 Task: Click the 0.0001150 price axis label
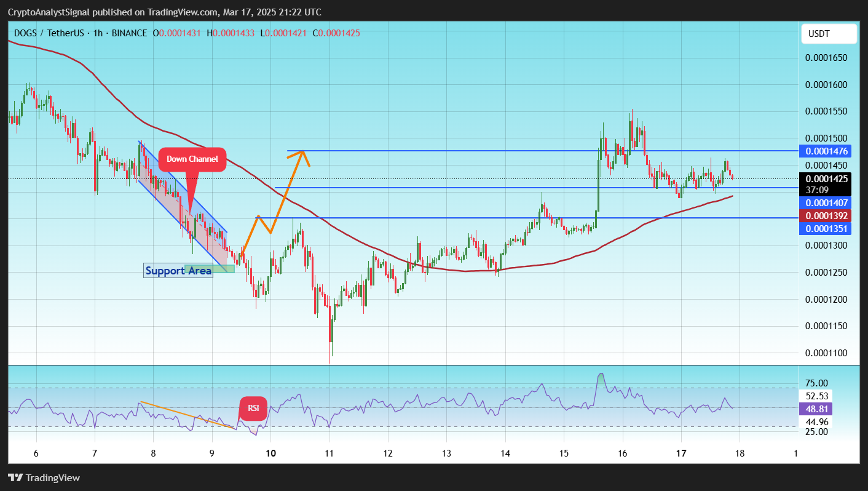click(x=827, y=326)
